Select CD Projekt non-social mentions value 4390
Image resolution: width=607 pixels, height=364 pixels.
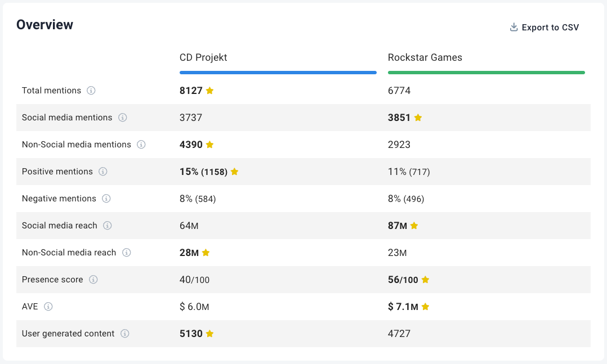tap(191, 145)
